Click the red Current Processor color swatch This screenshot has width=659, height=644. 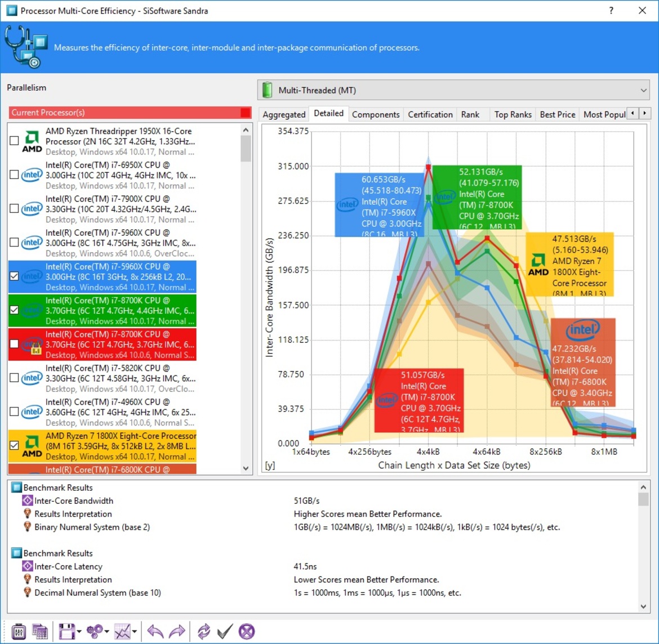(x=246, y=113)
